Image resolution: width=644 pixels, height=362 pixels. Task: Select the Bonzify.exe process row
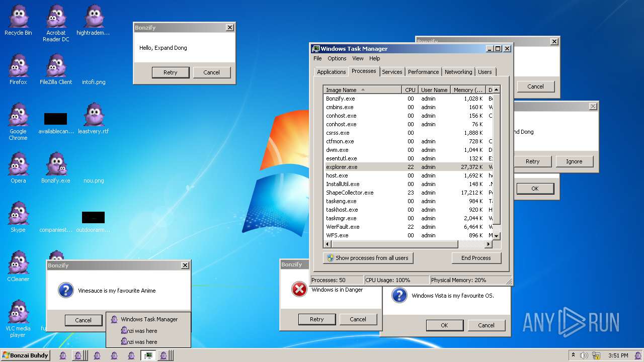(408, 99)
